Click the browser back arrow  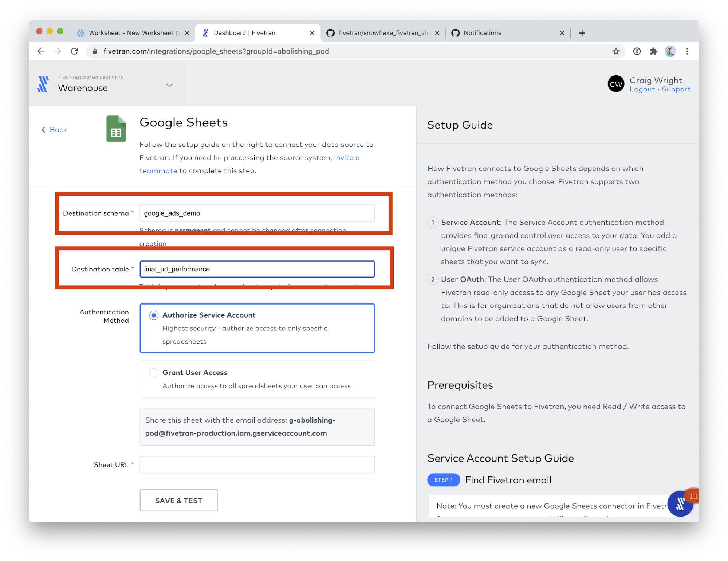pos(41,51)
